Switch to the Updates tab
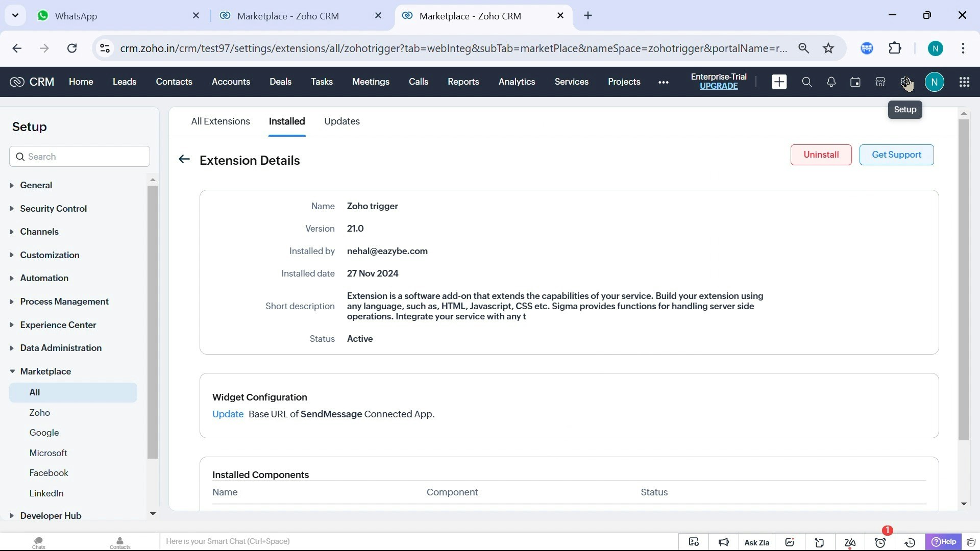 coord(342,121)
